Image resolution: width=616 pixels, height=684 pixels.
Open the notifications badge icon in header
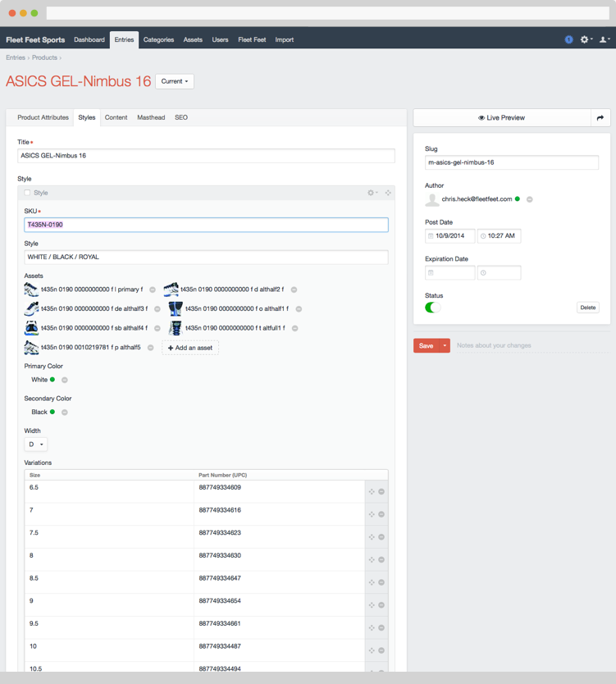coord(568,39)
